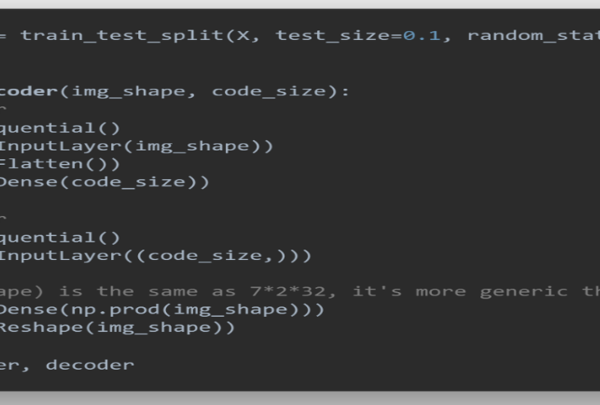Click the word decoder in return line

point(90,365)
